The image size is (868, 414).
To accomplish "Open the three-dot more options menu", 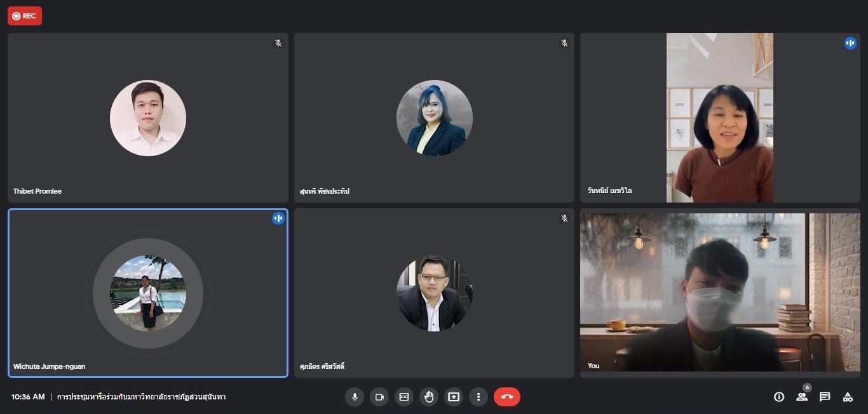I will 478,397.
